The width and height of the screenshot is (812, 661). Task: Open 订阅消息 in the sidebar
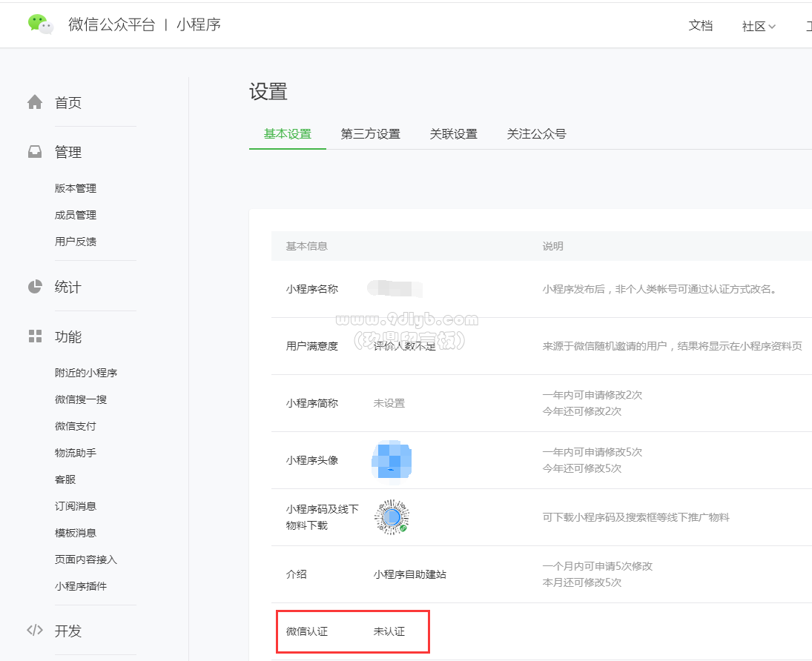coord(76,506)
